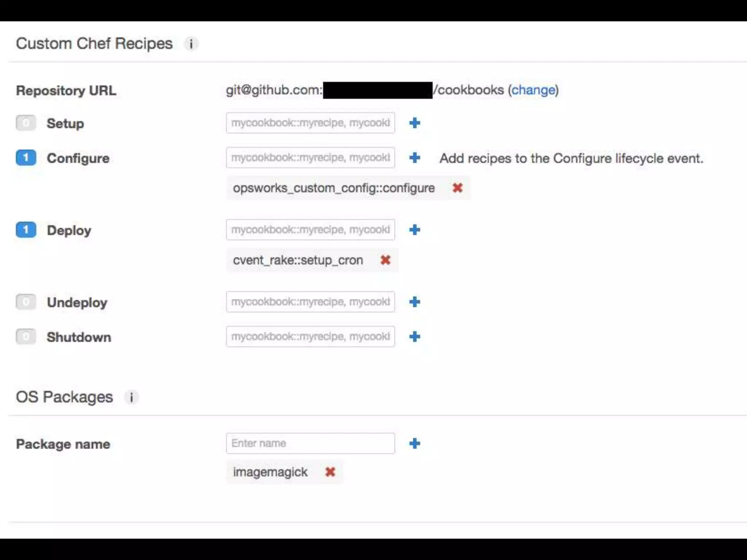Remove cvent_rake::setup_cron recipe
The image size is (747, 560).
tap(385, 260)
